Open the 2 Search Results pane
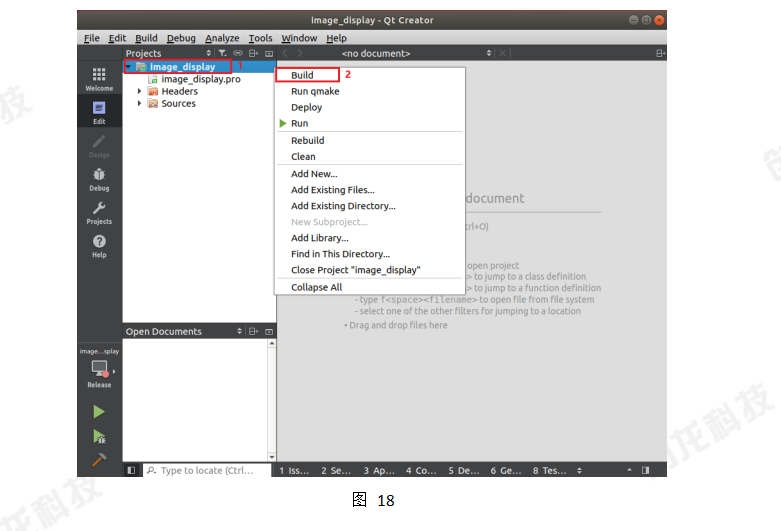 (336, 470)
